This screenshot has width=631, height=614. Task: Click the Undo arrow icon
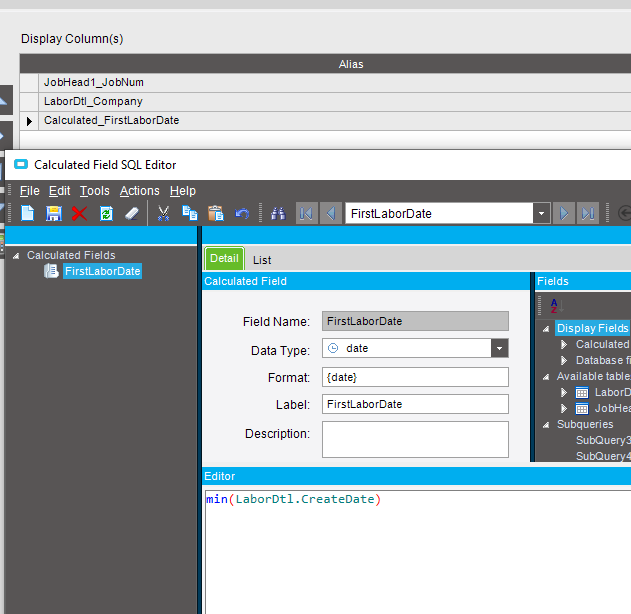242,213
